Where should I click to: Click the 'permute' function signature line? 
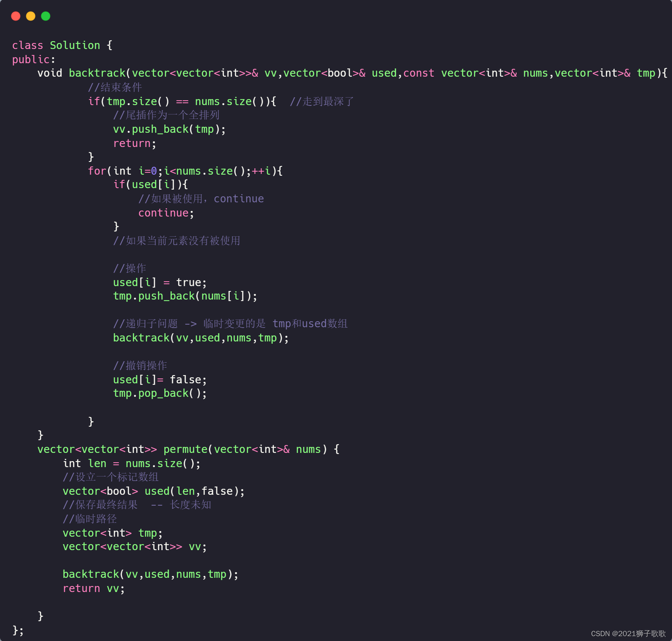point(188,449)
